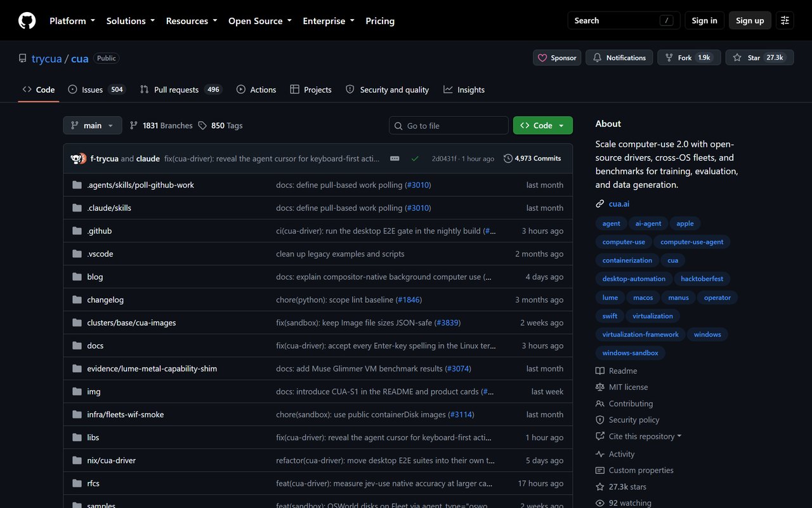Click the Sign in button
This screenshot has width=812, height=508.
pos(704,20)
